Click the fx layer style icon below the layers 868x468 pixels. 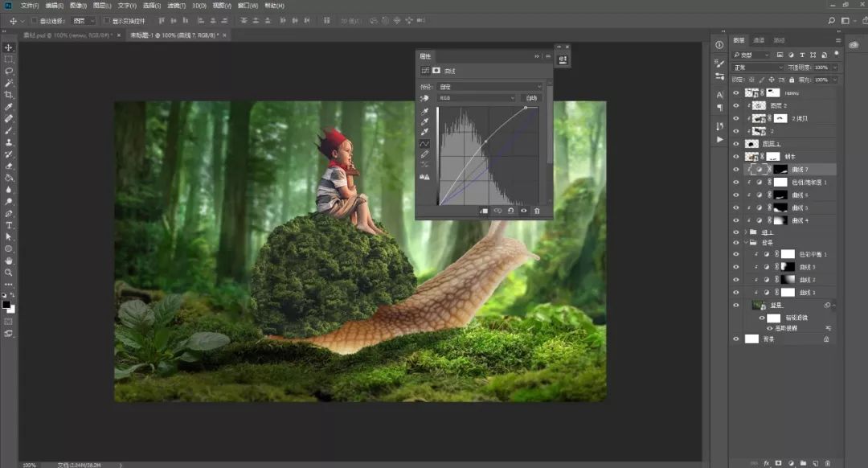point(766,463)
